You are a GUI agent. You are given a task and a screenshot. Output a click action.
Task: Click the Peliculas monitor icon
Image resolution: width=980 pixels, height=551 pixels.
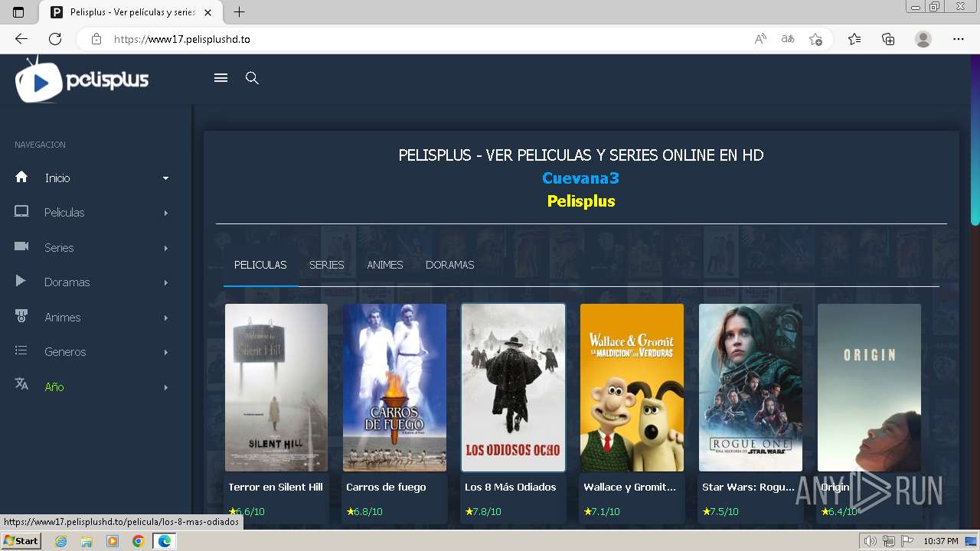click(21, 212)
